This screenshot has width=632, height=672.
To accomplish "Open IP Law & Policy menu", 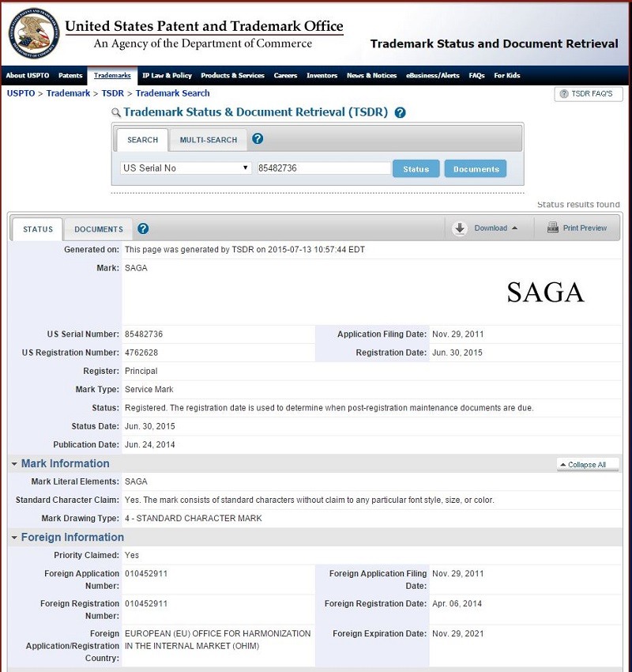I will pos(167,75).
